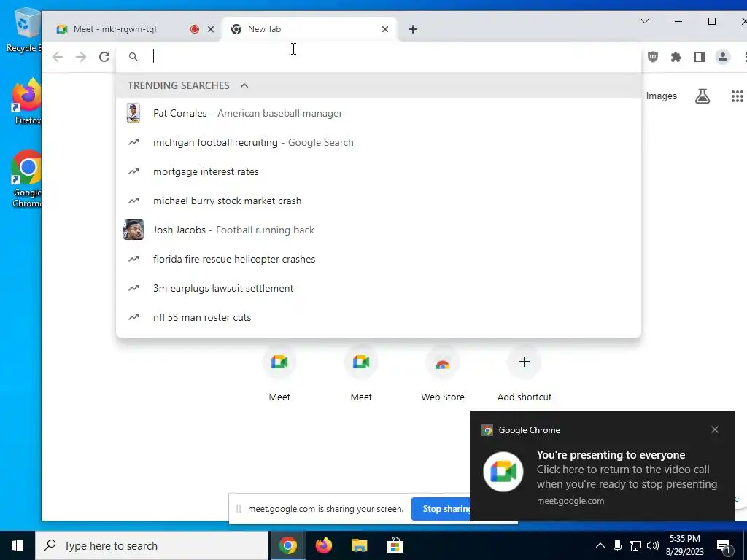Open the volume speaker tray icon
The image size is (747, 560).
[653, 545]
